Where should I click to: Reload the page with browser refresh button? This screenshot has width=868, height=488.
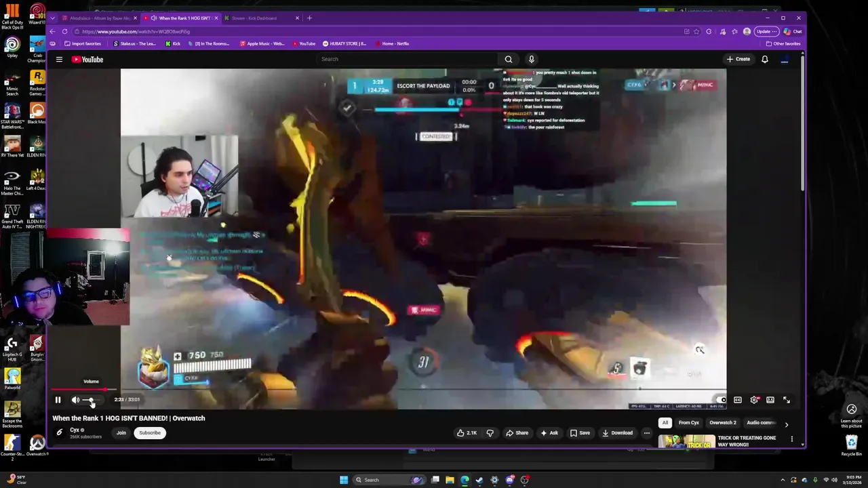pos(64,31)
